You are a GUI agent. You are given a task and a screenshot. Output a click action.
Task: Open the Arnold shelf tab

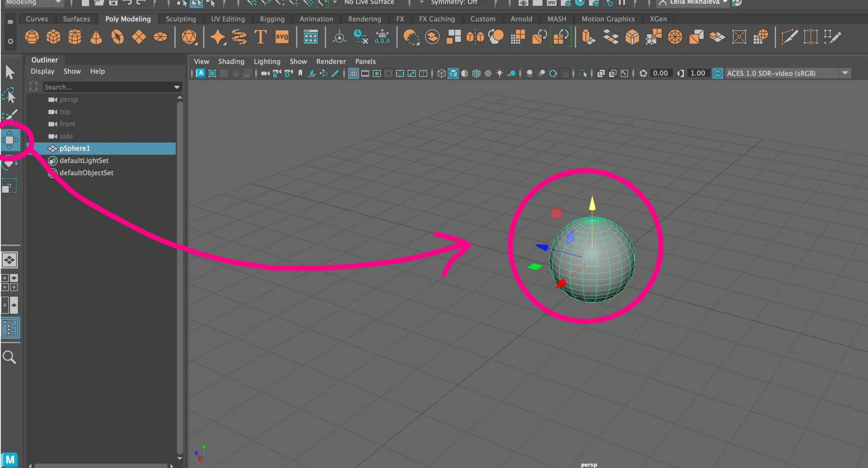[521, 19]
